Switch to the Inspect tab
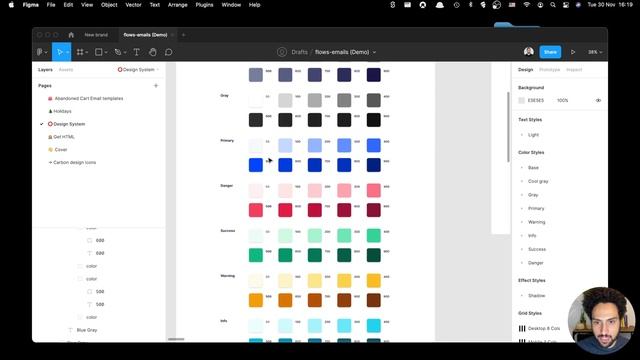Image resolution: width=640 pixels, height=360 pixels. click(574, 70)
